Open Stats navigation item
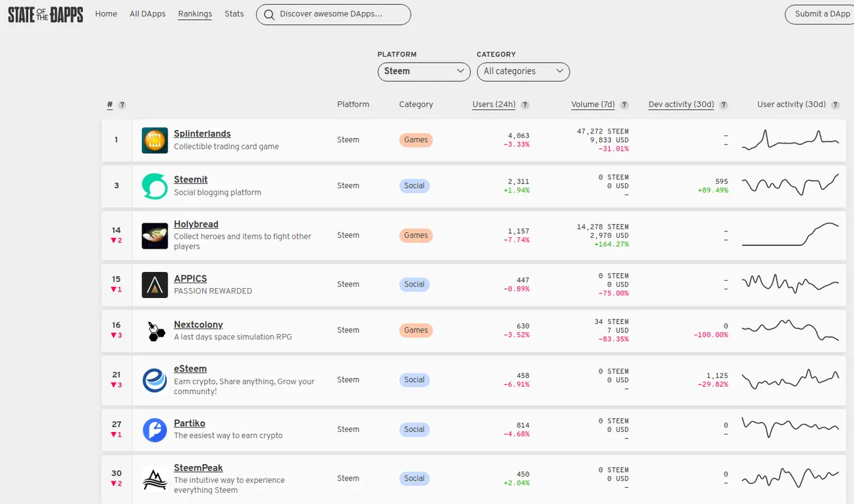 click(234, 13)
